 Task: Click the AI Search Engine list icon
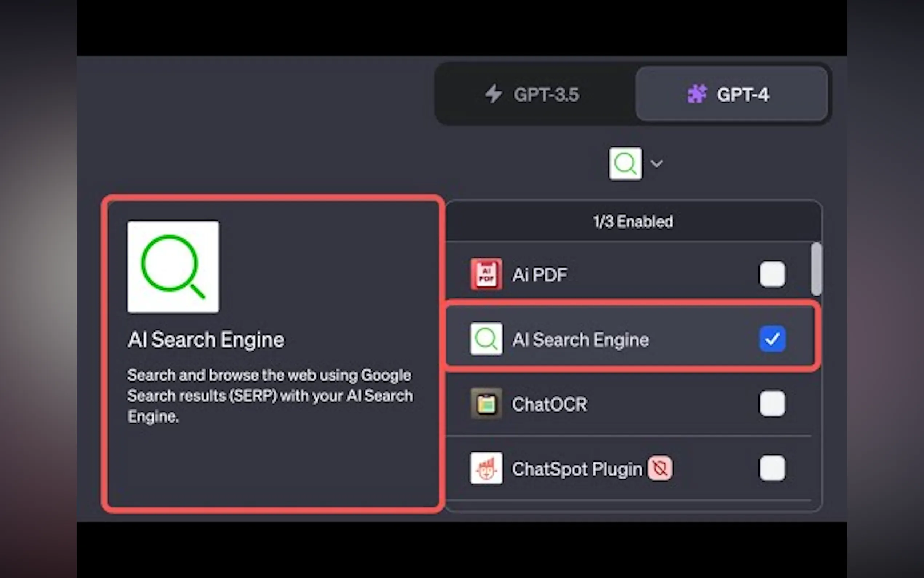(x=486, y=339)
